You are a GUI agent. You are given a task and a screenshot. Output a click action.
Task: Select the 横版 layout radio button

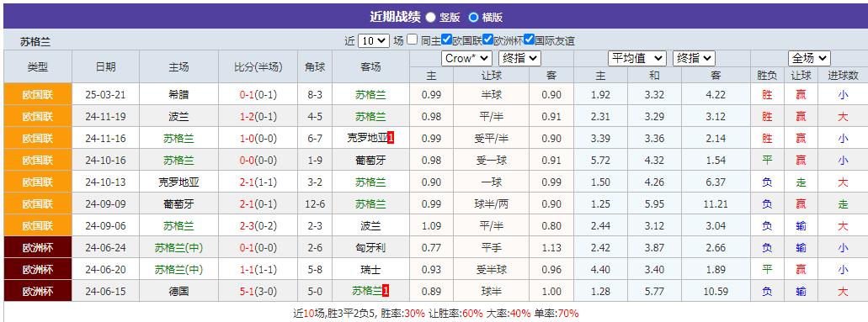(473, 17)
